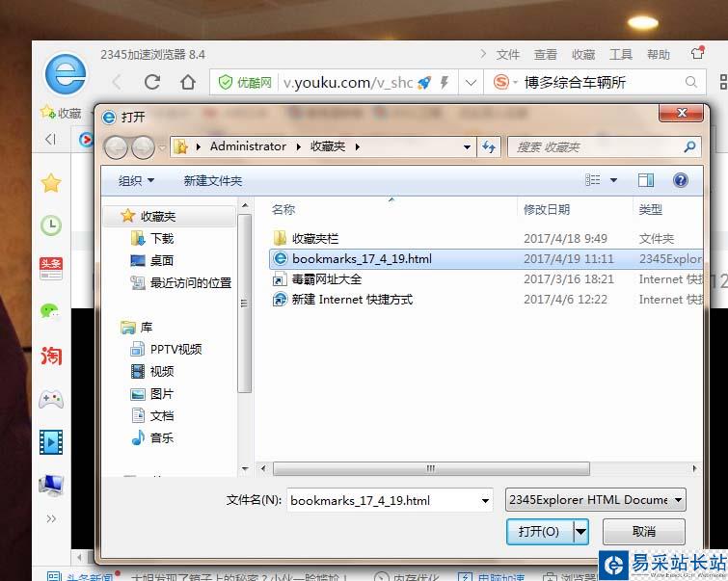
Task: Open the Sogou search engine selector
Action: [x=504, y=82]
